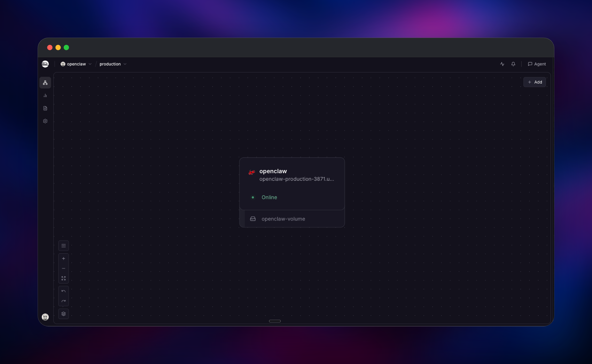Open the user avatar menu
Screen dimensions: 592x364
click(45, 317)
